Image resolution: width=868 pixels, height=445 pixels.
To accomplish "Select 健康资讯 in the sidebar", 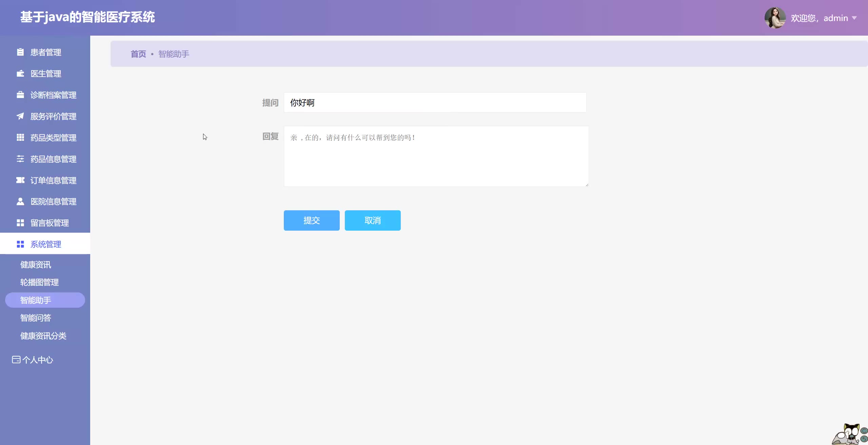I will [x=36, y=265].
